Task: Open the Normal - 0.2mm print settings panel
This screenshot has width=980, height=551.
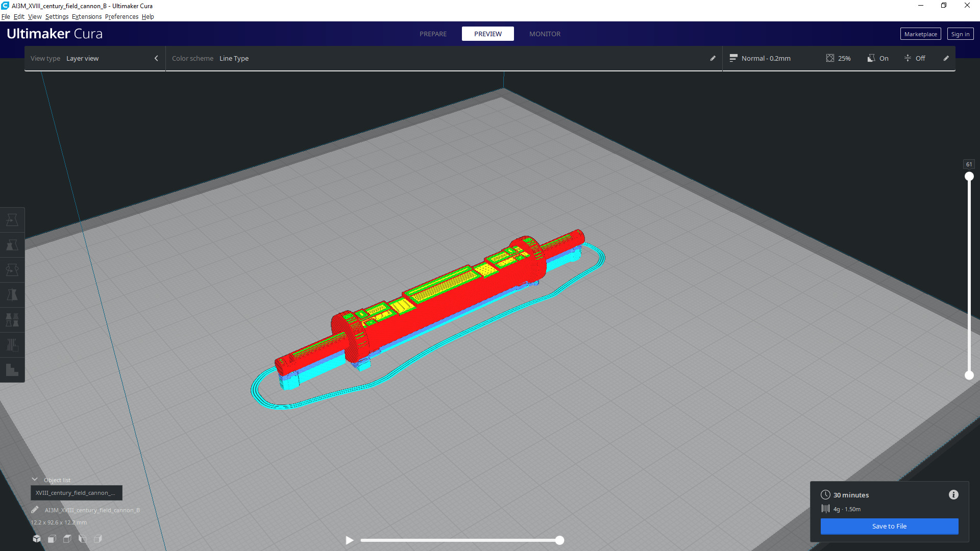Action: tap(766, 59)
